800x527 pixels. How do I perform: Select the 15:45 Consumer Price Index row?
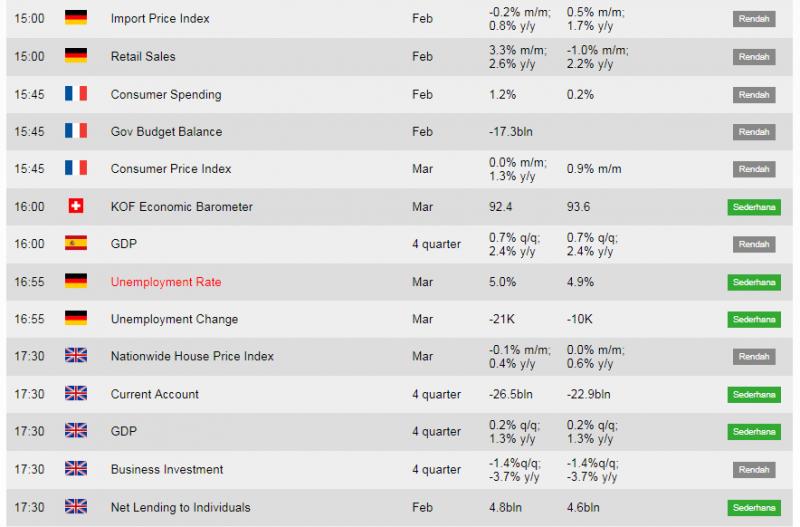pos(399,169)
